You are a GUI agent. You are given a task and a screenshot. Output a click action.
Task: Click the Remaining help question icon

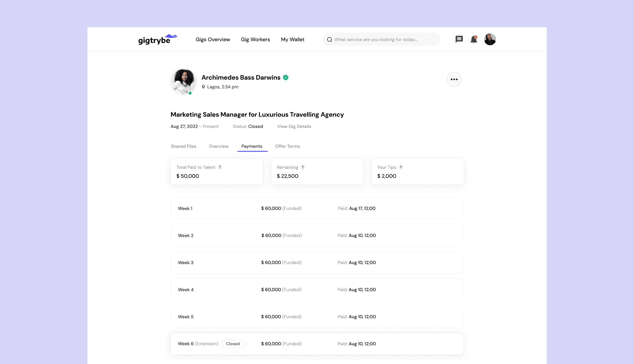tap(303, 167)
